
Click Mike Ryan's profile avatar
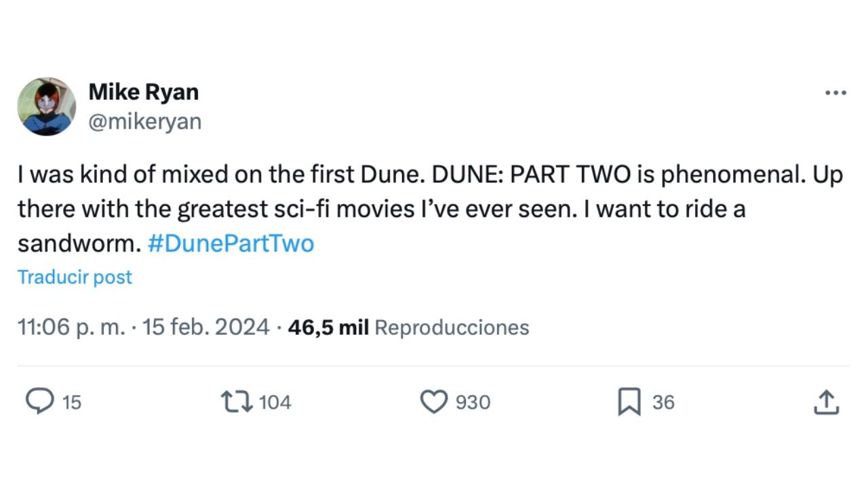pos(46,106)
